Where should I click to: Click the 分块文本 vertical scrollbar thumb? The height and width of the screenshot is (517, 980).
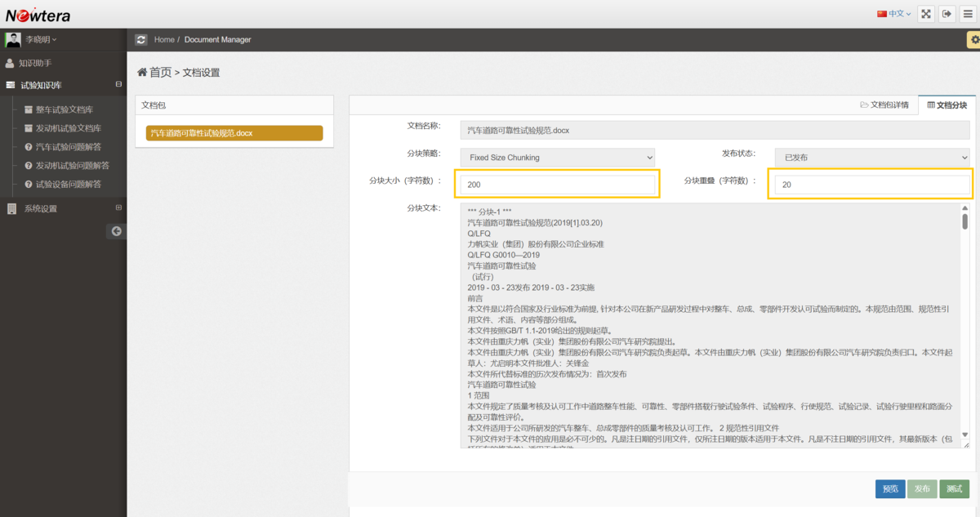pos(964,221)
